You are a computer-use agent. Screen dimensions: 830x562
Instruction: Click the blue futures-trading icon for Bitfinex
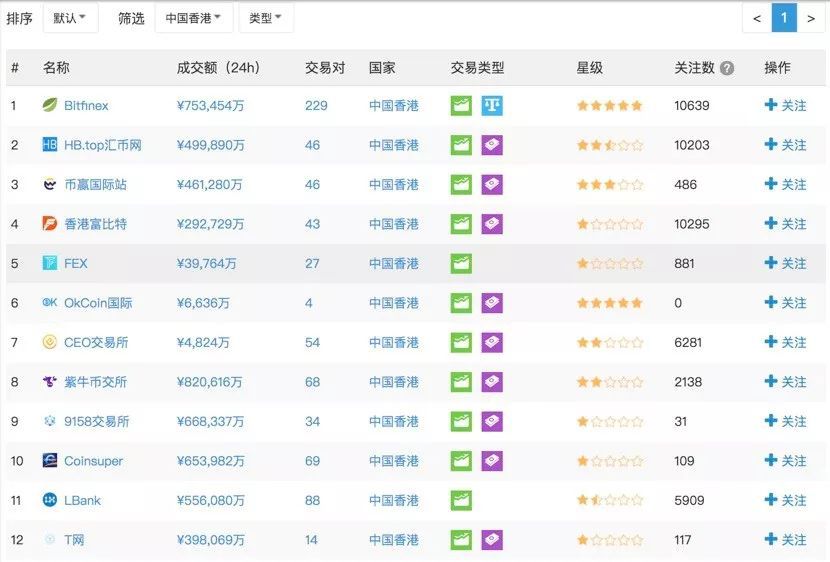(x=492, y=105)
